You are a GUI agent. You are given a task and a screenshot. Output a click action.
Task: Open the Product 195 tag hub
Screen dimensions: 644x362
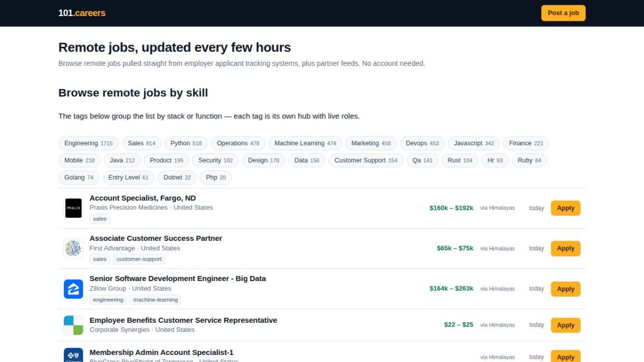[166, 160]
